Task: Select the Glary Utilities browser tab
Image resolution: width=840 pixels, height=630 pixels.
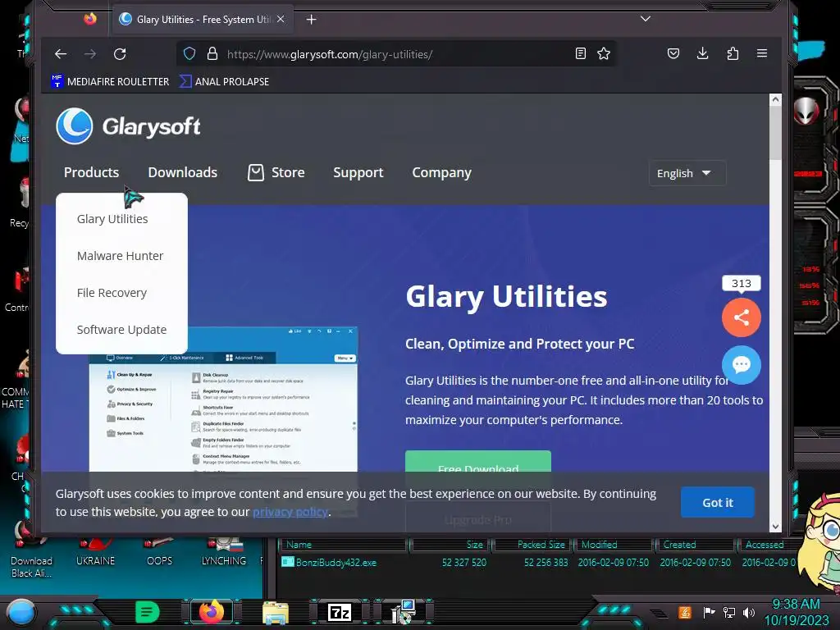Action: pyautogui.click(x=203, y=20)
